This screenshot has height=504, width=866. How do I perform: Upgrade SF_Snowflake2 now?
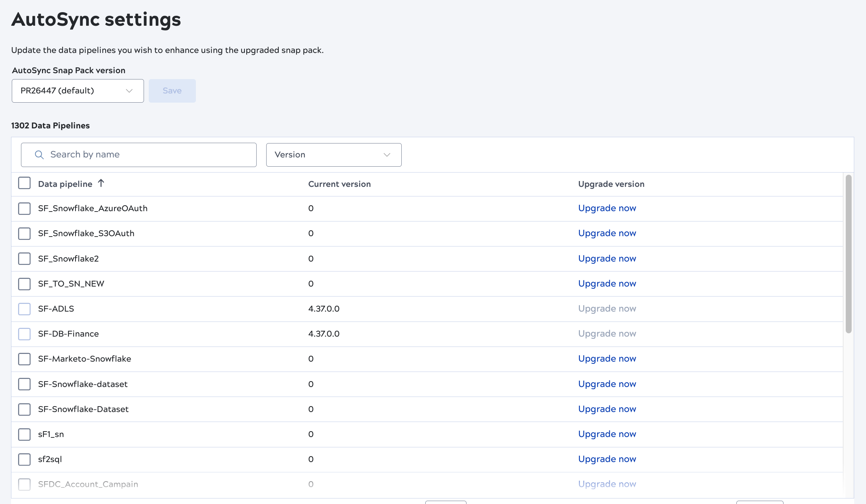pos(607,259)
